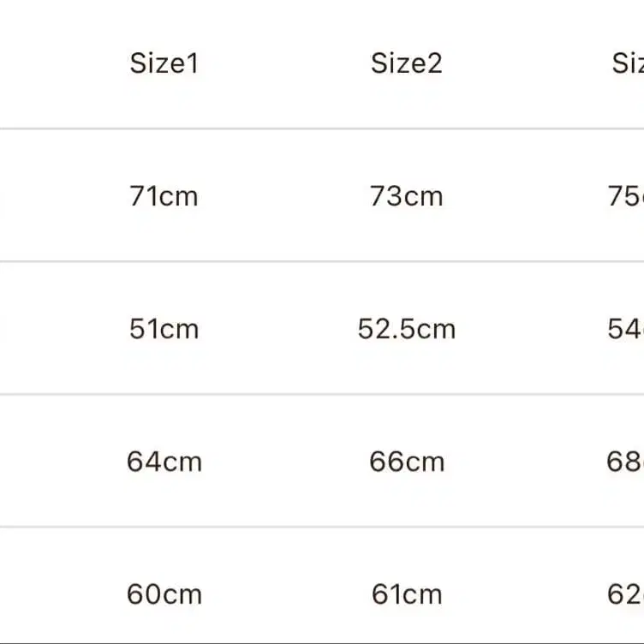Click the 71cm cell under Size1
This screenshot has width=644, height=644.
(x=164, y=196)
